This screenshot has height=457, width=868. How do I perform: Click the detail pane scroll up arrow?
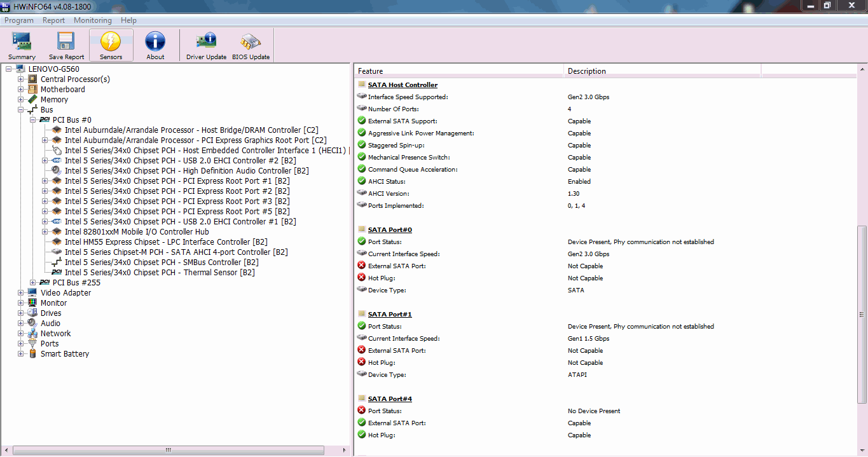tap(862, 69)
